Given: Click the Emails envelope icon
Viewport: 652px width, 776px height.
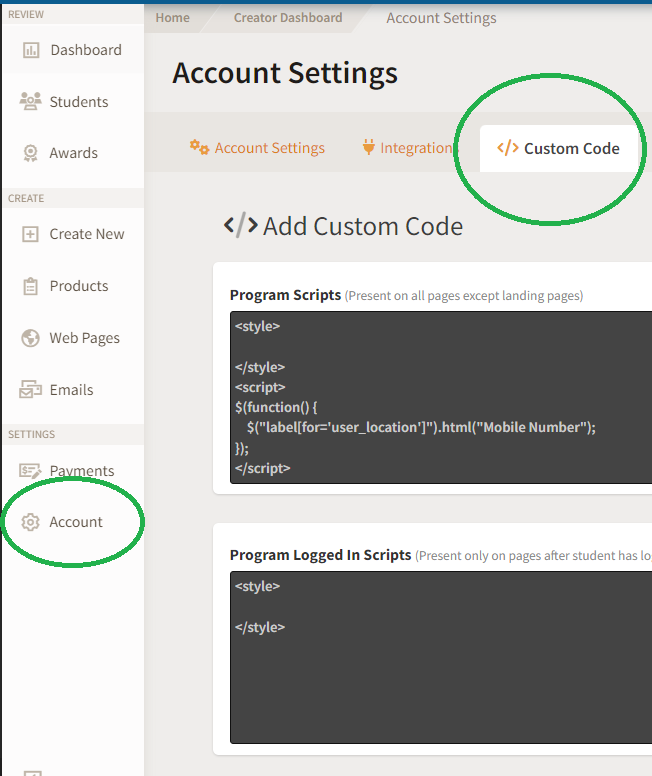Looking at the screenshot, I should pos(30,389).
